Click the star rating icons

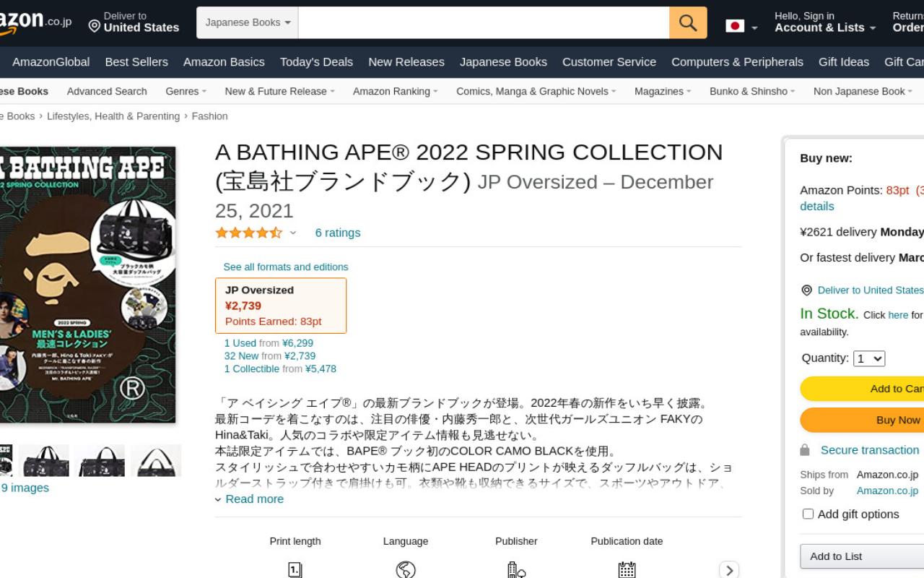[x=248, y=233]
